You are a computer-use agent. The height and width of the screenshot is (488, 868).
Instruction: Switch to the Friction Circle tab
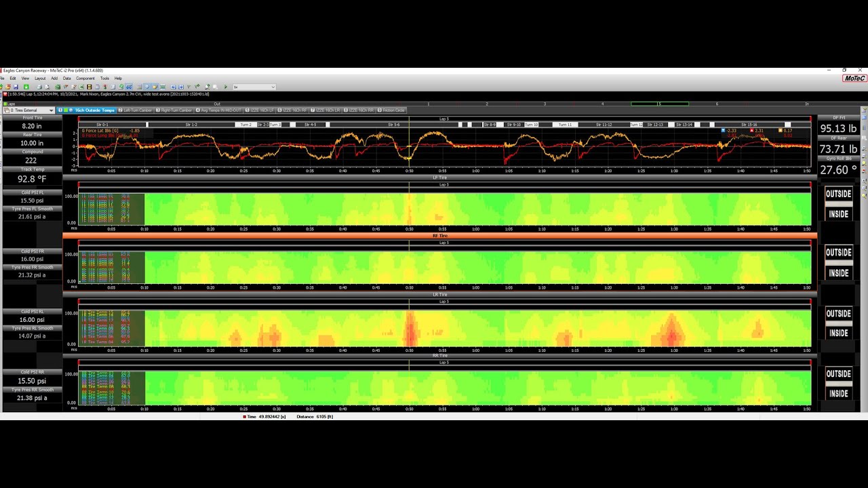pos(391,110)
